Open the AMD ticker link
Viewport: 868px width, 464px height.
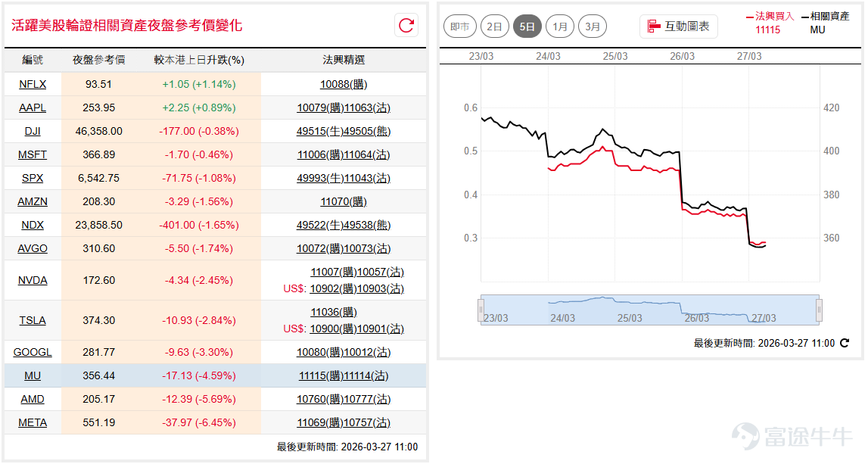point(33,399)
